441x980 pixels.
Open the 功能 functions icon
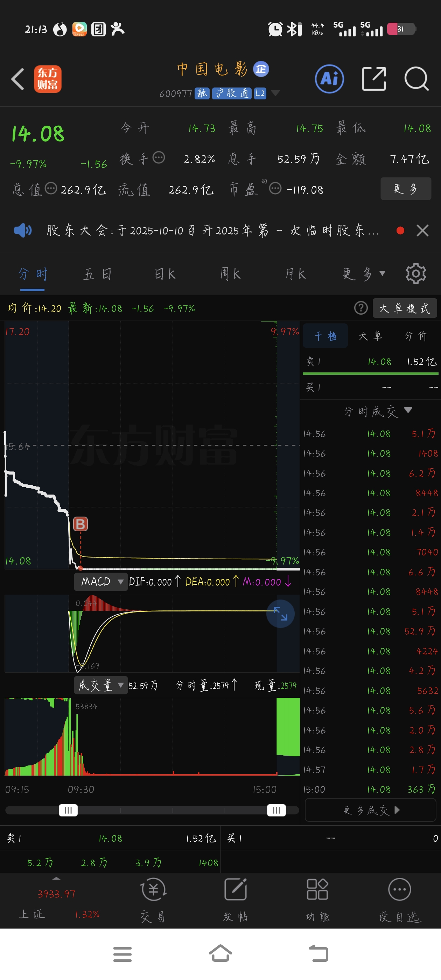[317, 901]
